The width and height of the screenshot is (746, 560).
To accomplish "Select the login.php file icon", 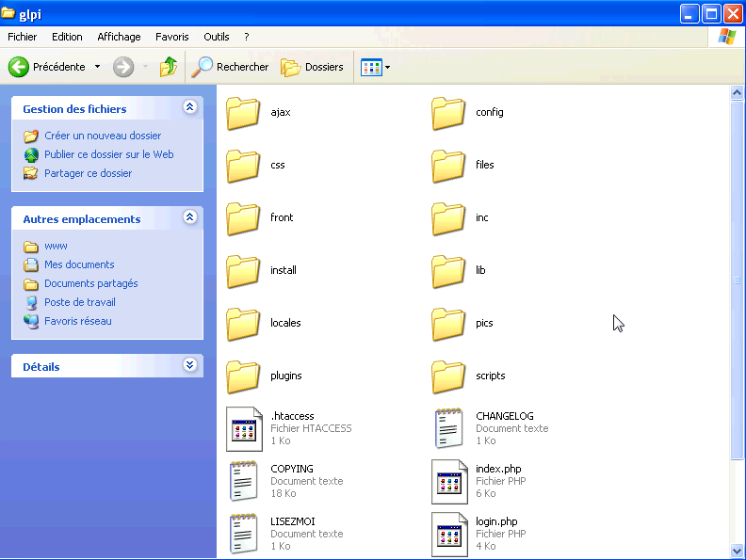I will tap(449, 535).
